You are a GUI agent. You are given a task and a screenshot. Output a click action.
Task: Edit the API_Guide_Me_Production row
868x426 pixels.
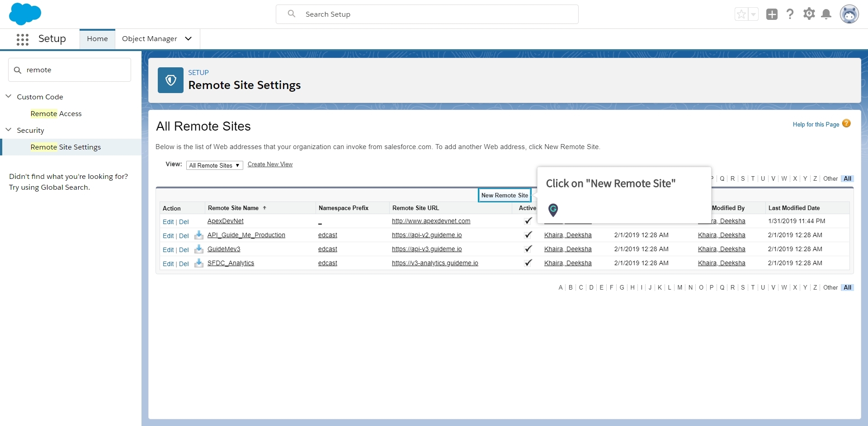pyautogui.click(x=168, y=236)
